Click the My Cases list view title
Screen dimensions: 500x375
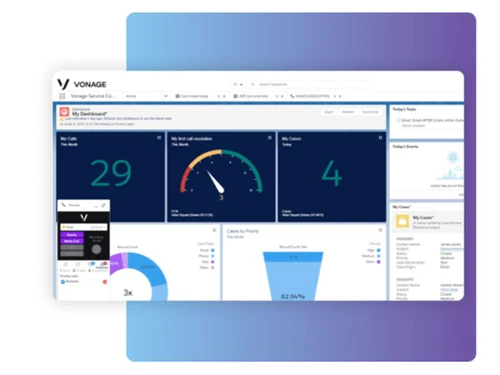pyautogui.click(x=423, y=217)
